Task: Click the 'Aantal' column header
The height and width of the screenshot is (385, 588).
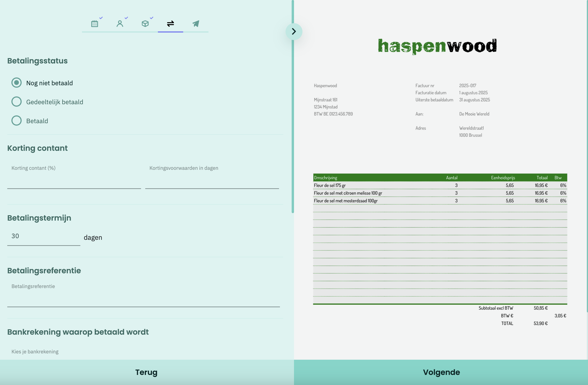Action: 452,178
